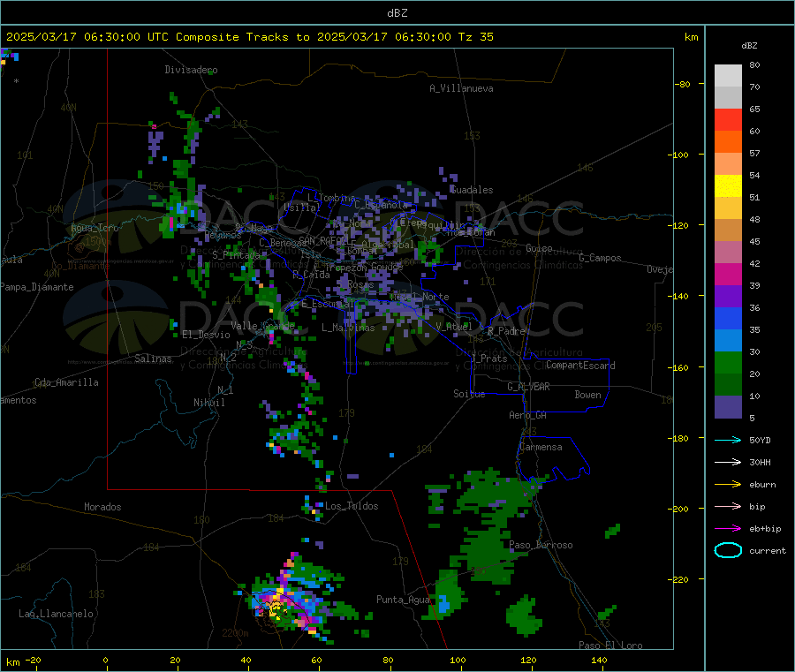Click the 'Bowen' map label
The image size is (795, 672).
coord(587,395)
